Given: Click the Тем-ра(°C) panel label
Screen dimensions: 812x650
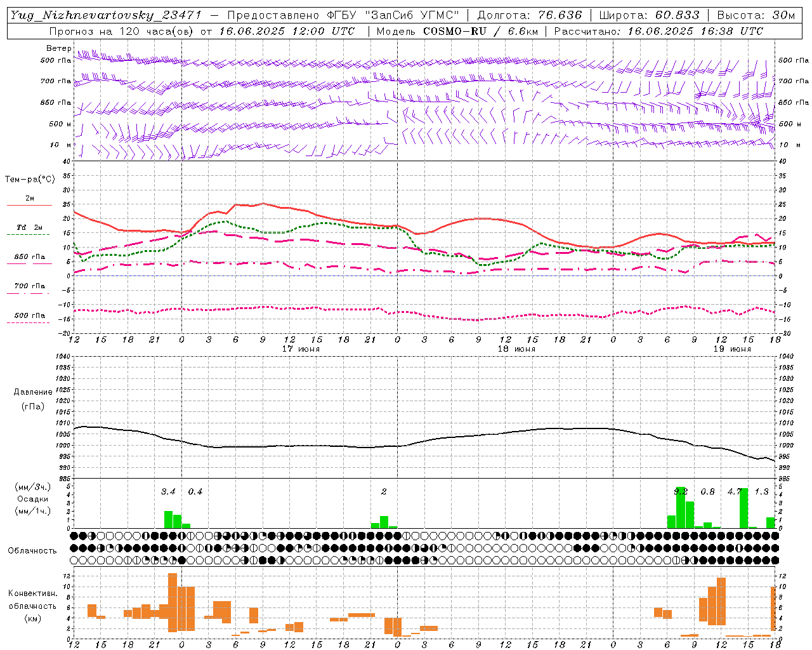Looking at the screenshot, I should click(30, 180).
